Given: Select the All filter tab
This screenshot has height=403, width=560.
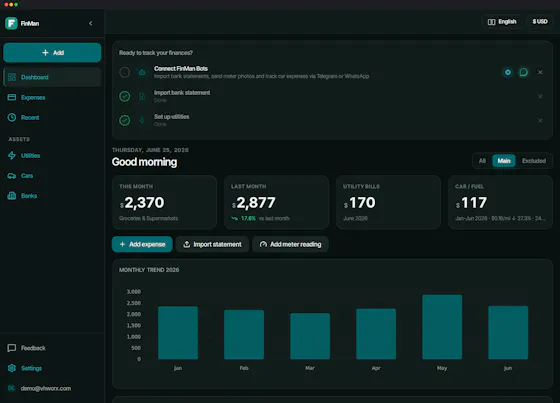Looking at the screenshot, I should coord(482,161).
